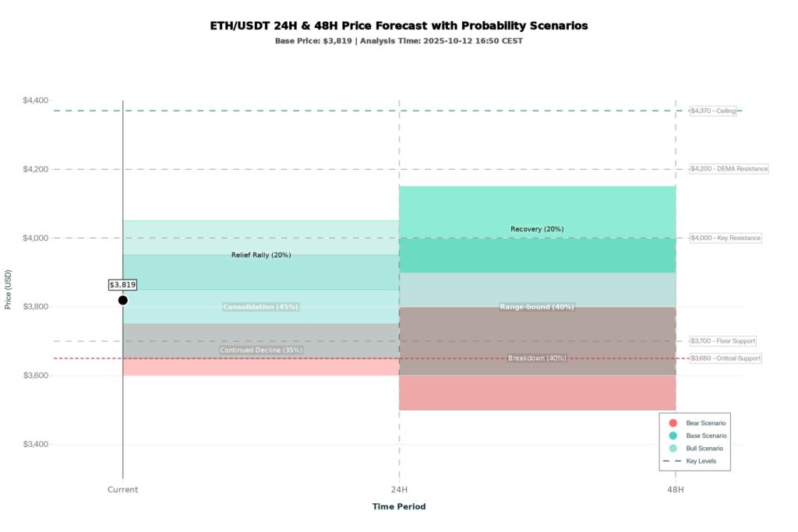Click the teal Base Scenario legend marker
Screen dimensions: 798x532
click(673, 435)
